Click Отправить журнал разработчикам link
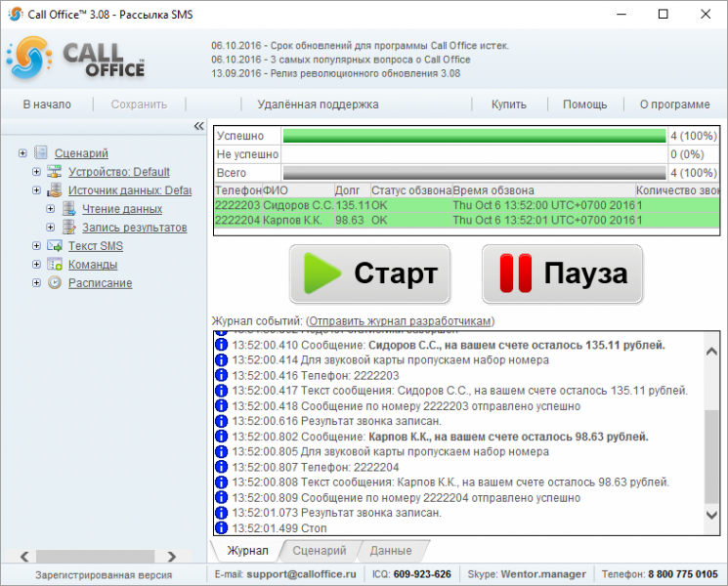The height and width of the screenshot is (586, 728). point(401,321)
